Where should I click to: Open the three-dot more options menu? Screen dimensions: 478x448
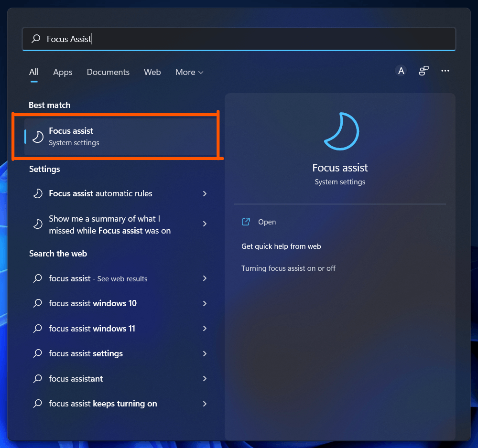445,71
